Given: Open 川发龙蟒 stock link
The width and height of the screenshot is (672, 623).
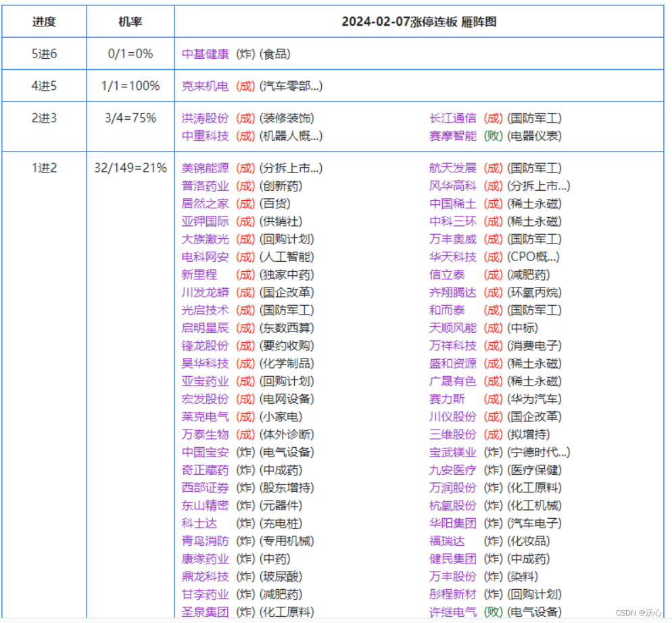Looking at the screenshot, I should (206, 292).
